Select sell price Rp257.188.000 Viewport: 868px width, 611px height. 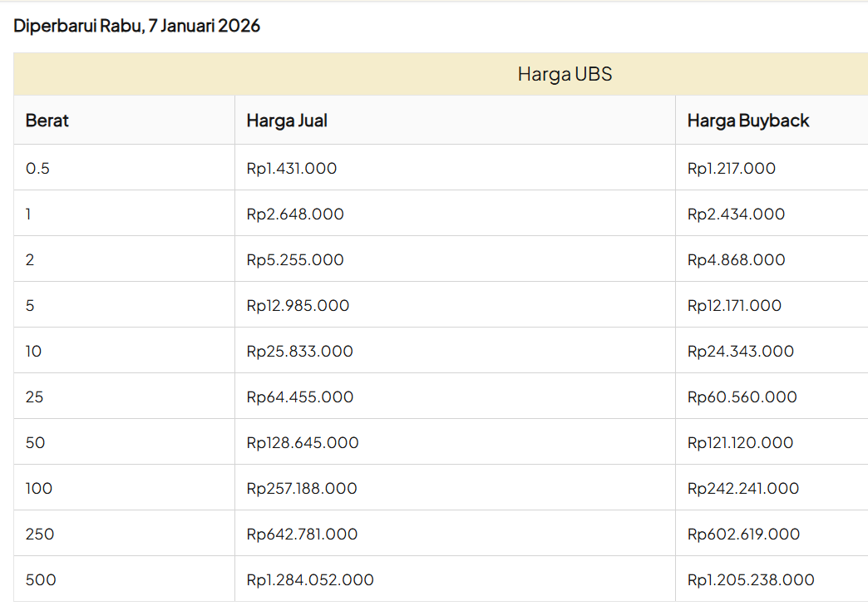(x=302, y=489)
